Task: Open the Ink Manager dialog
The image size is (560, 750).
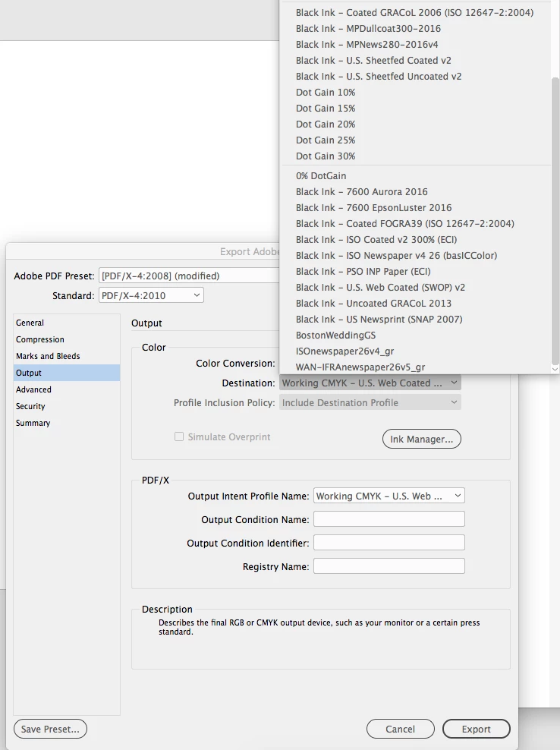Action: [x=422, y=439]
